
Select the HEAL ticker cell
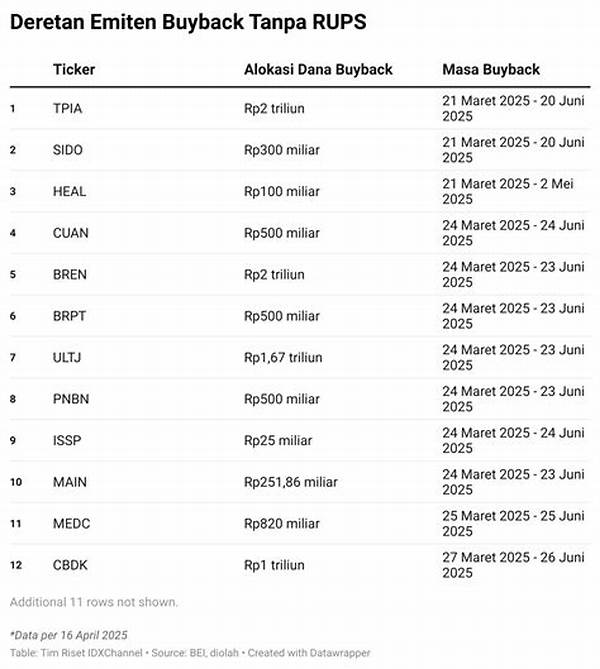tap(70, 191)
